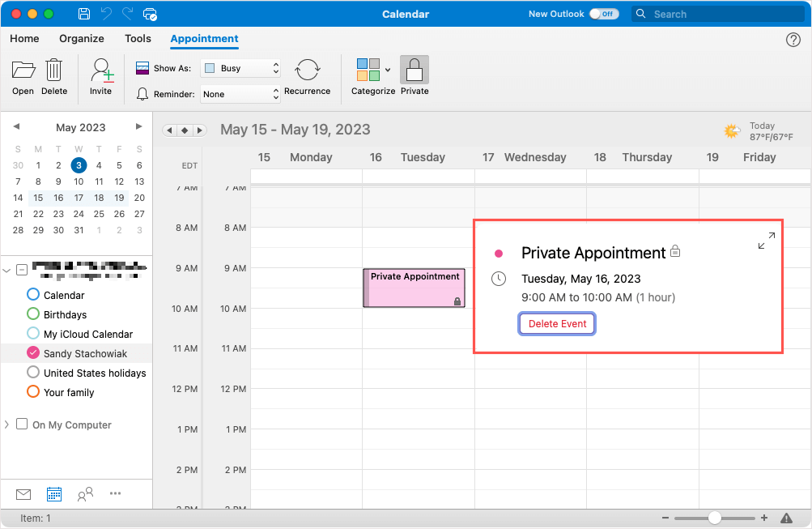Click the Invite attendees icon
812x529 pixels.
click(x=101, y=70)
